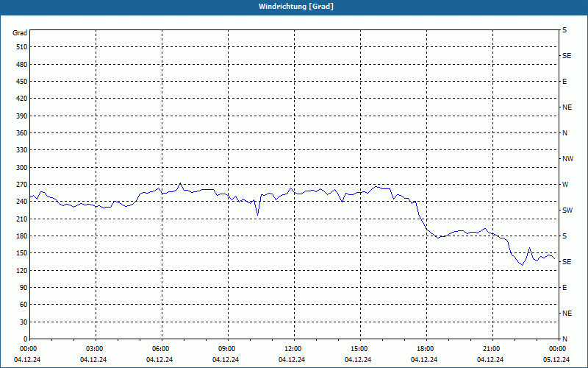The width and height of the screenshot is (588, 368).
Task: Click the "180" y-axis tick label
Action: click(x=22, y=236)
